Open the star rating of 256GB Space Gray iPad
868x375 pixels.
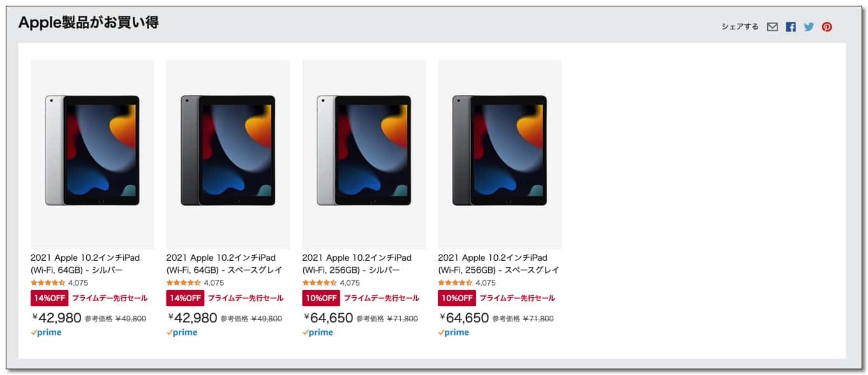(x=456, y=283)
